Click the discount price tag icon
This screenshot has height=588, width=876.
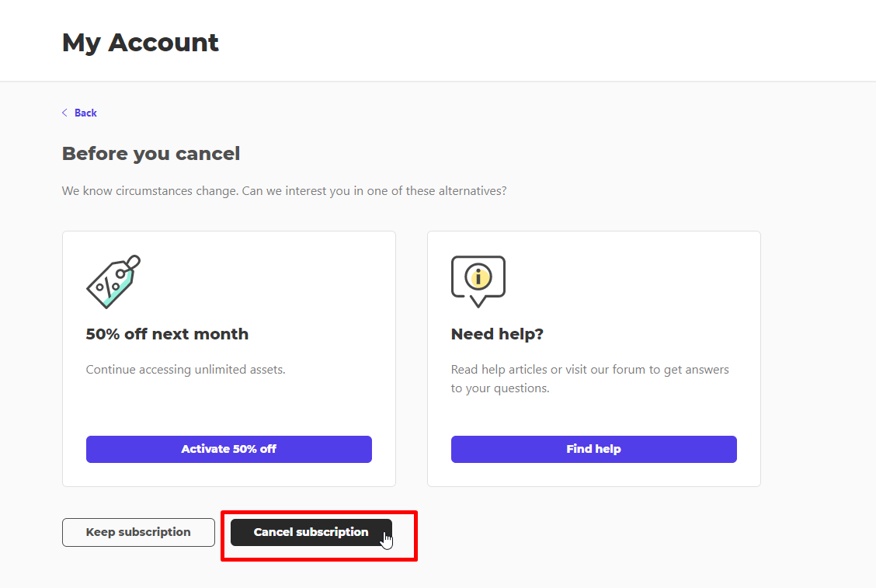pyautogui.click(x=113, y=281)
